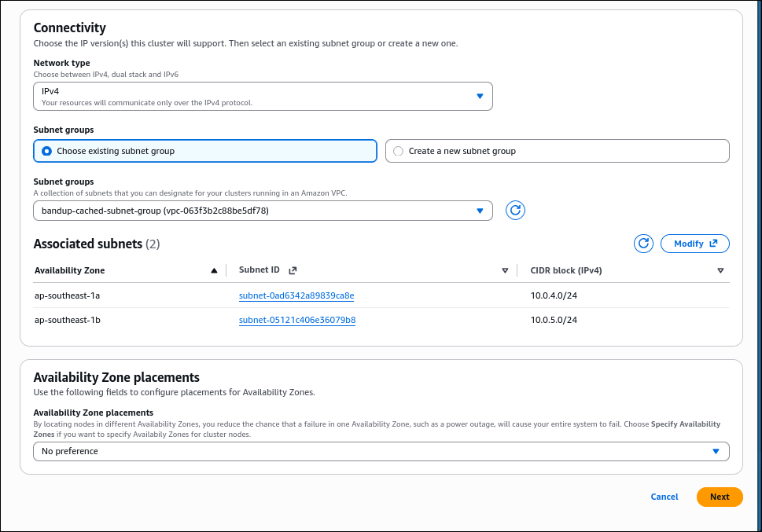This screenshot has height=532, width=762.
Task: Click the arrow on the Availability Zone placements selector
Action: click(x=716, y=451)
